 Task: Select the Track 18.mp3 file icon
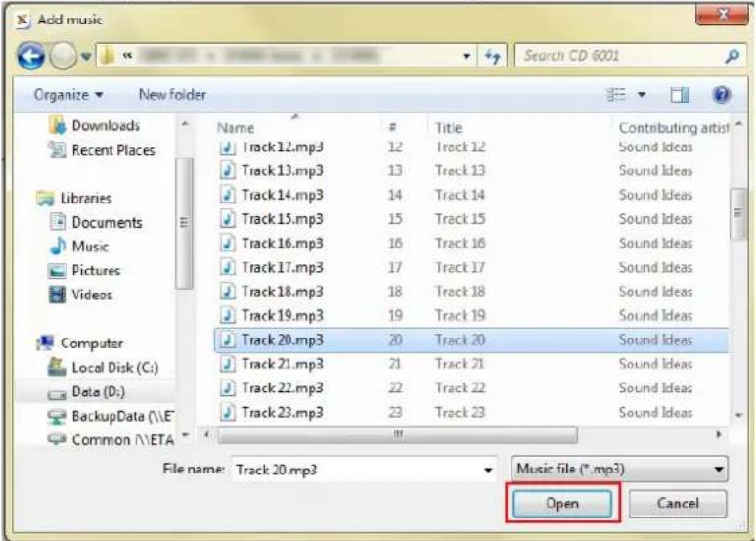228,292
